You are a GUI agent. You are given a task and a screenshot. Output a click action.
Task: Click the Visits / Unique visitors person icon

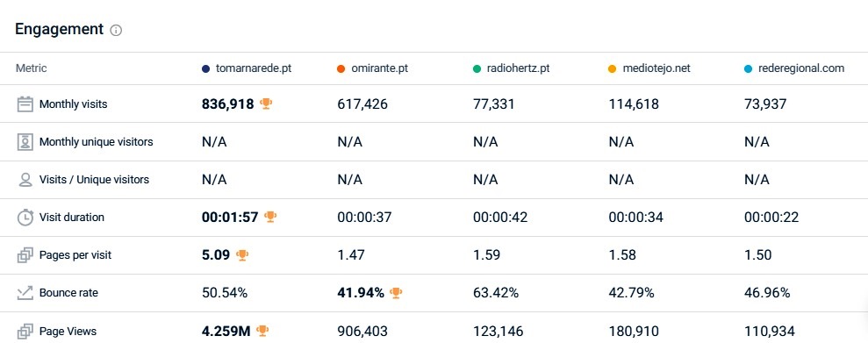25,180
